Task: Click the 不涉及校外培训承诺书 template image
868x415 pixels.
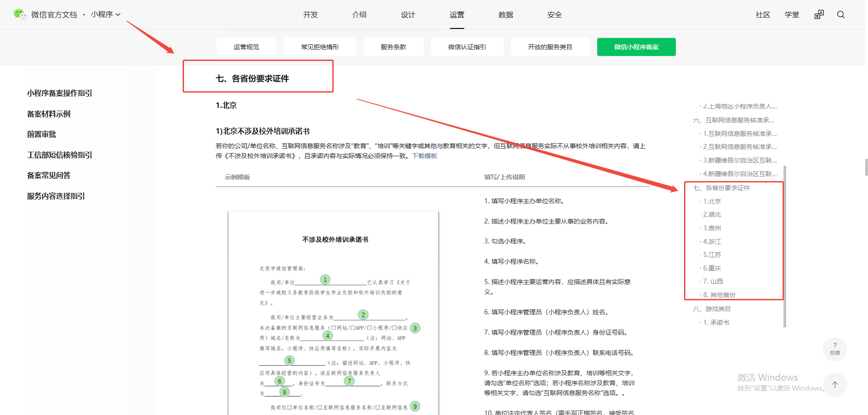Action: (x=334, y=312)
